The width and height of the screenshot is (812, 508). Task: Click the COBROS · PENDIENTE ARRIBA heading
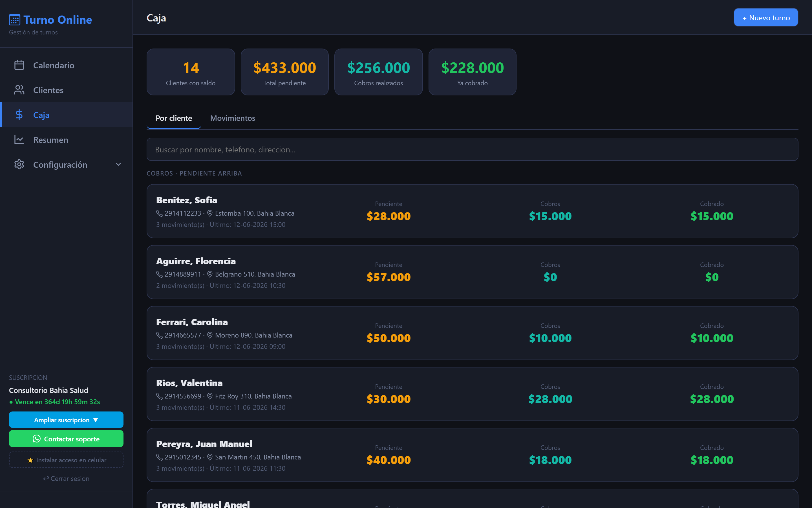click(194, 173)
